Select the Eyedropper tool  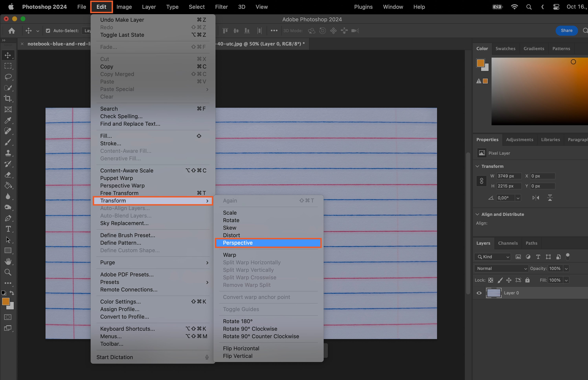(8, 120)
